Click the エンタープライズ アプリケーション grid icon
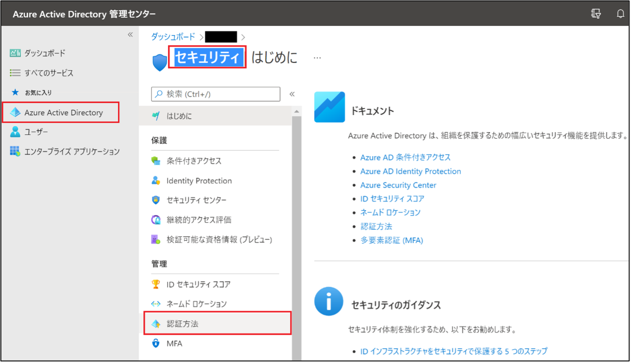The height and width of the screenshot is (364, 632). tap(15, 151)
